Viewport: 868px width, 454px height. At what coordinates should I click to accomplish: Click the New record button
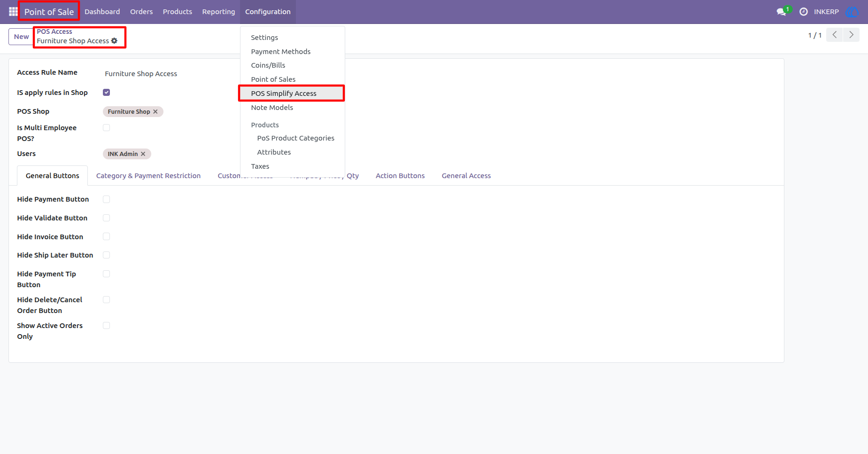(21, 37)
